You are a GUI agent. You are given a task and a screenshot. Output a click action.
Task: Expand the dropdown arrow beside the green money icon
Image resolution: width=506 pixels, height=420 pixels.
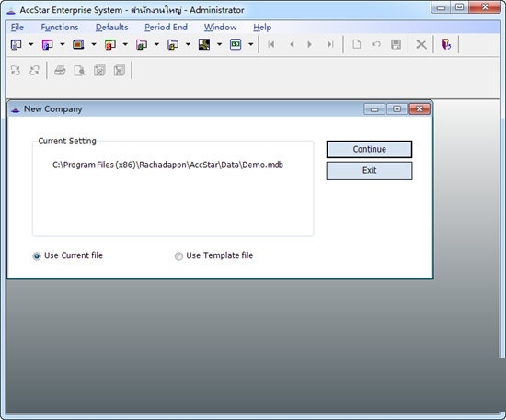coord(251,44)
